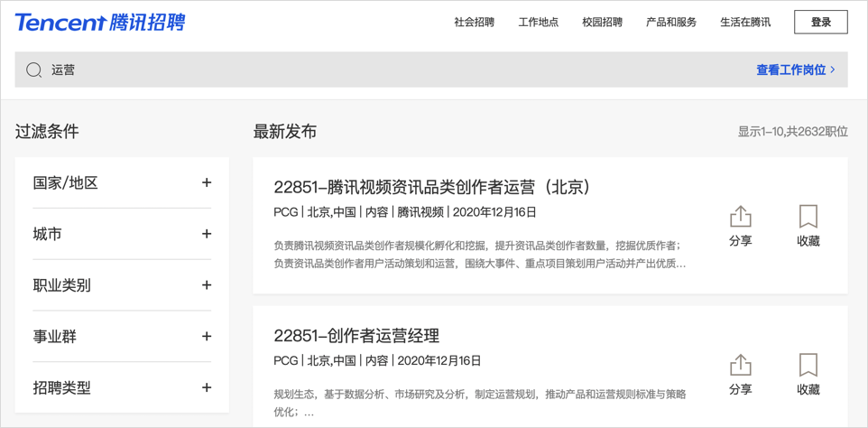Image resolution: width=868 pixels, height=428 pixels.
Task: Click the 过滤条件 heading
Action: click(47, 132)
